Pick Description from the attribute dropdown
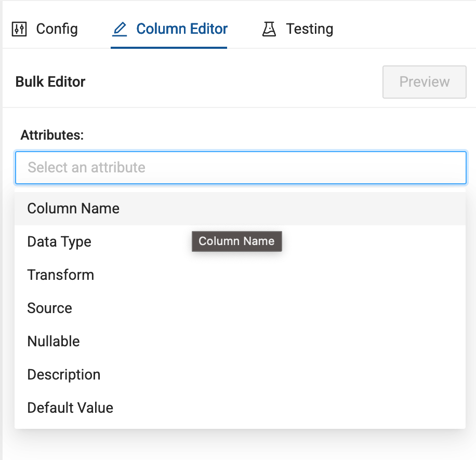 (x=64, y=375)
